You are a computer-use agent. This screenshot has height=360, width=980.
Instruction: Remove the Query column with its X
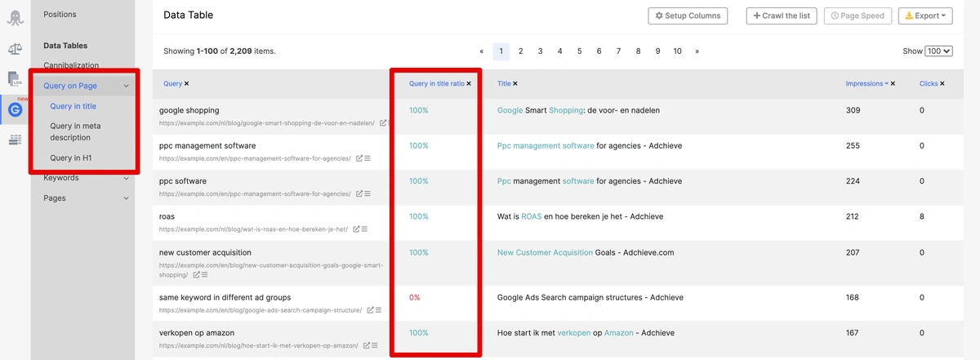pyautogui.click(x=186, y=83)
